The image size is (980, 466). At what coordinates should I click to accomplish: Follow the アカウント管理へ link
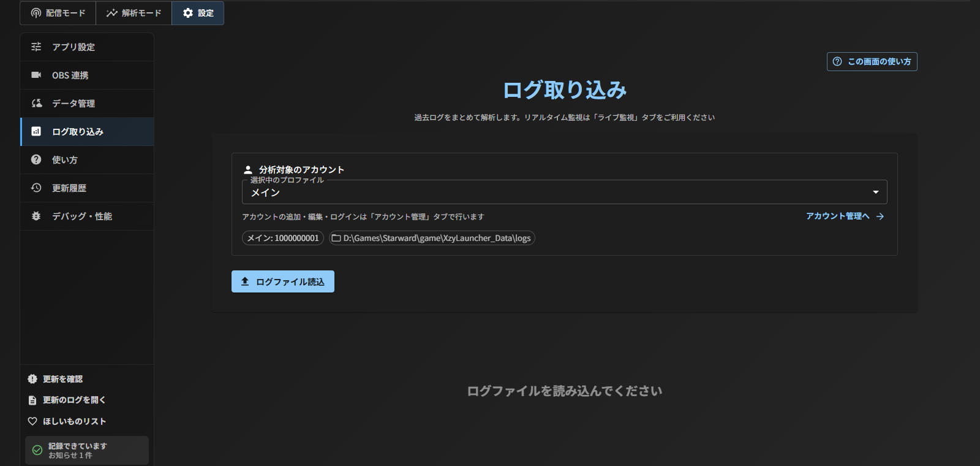(845, 216)
